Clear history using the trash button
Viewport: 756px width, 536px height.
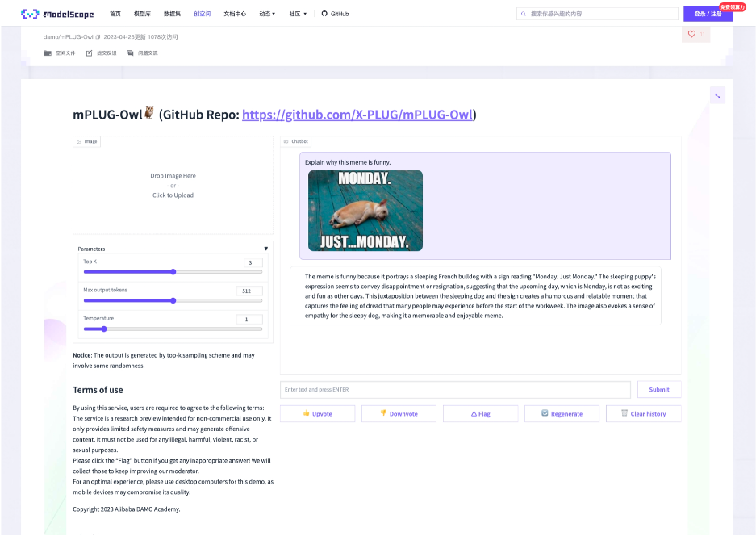(x=643, y=413)
